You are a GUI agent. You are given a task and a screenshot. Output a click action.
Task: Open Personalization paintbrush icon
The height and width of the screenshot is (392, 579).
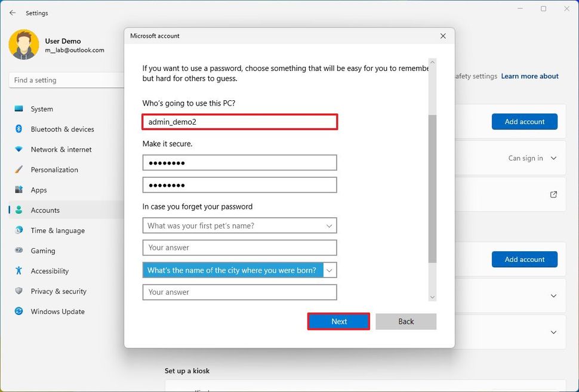(19, 170)
